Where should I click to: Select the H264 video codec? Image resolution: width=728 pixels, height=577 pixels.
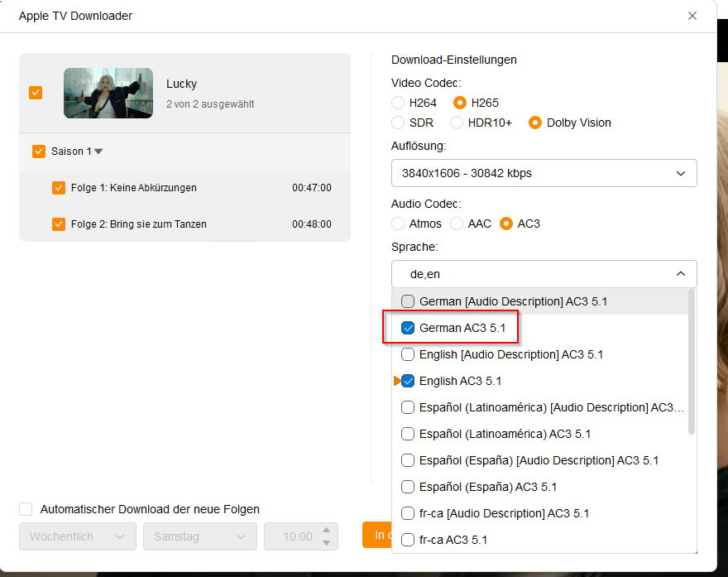(x=398, y=103)
